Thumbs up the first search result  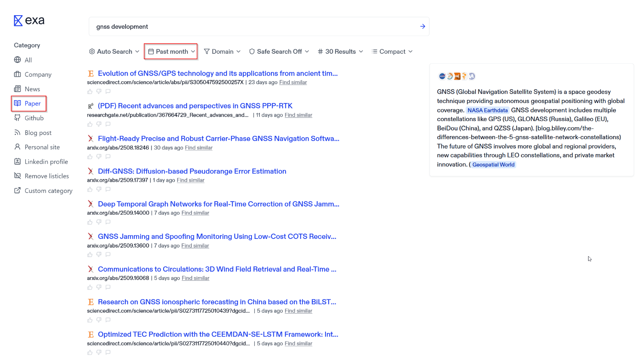click(90, 92)
